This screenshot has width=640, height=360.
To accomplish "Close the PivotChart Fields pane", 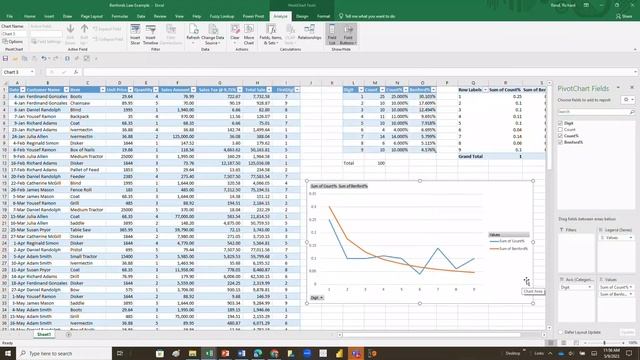I will pos(632,88).
